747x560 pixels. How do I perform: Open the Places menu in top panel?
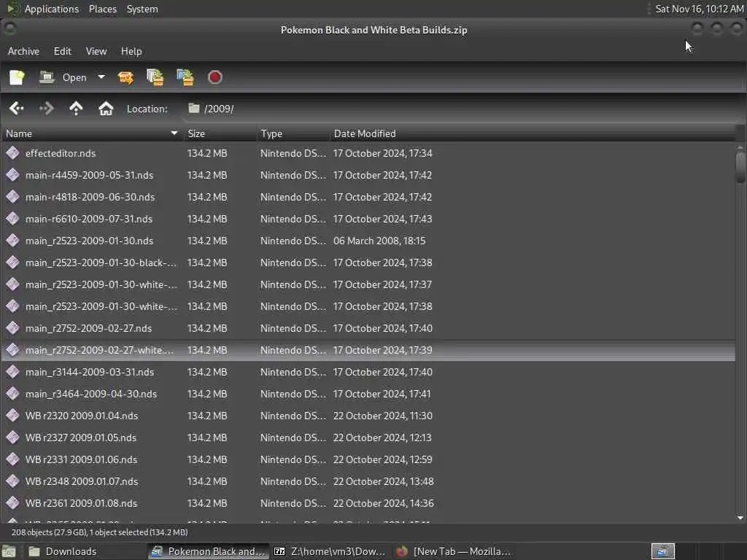point(102,9)
